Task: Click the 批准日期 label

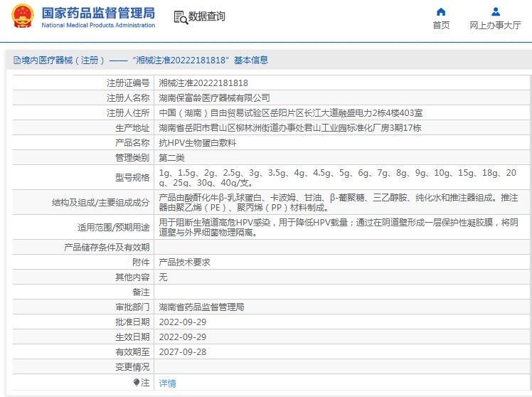Action: pyautogui.click(x=132, y=322)
